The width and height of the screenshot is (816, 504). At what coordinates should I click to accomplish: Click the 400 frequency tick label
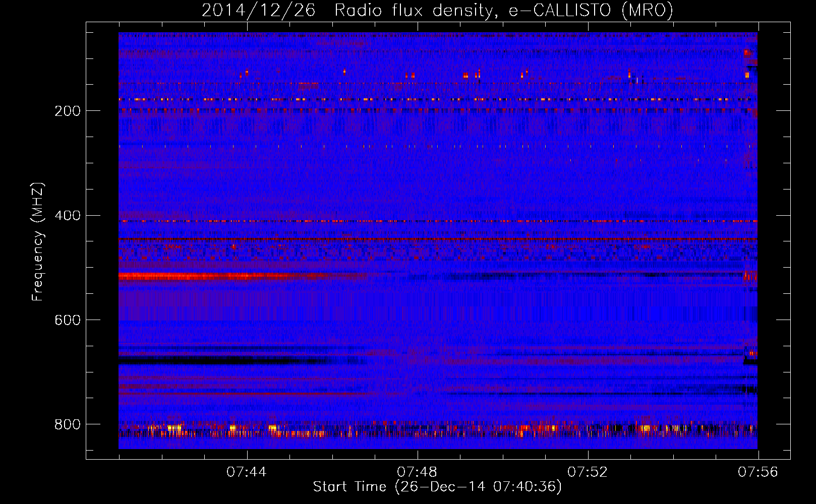pyautogui.click(x=68, y=216)
